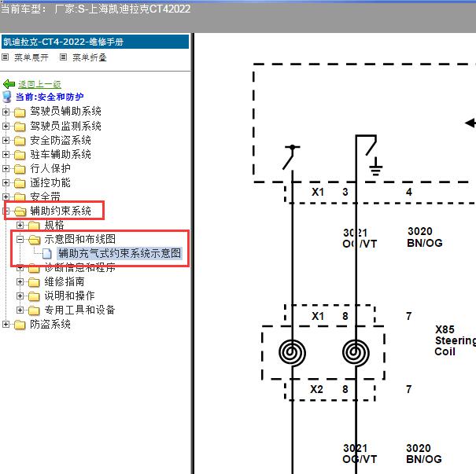This screenshot has width=476, height=474.
Task: Select the 规格 folder label
Action: (54, 225)
